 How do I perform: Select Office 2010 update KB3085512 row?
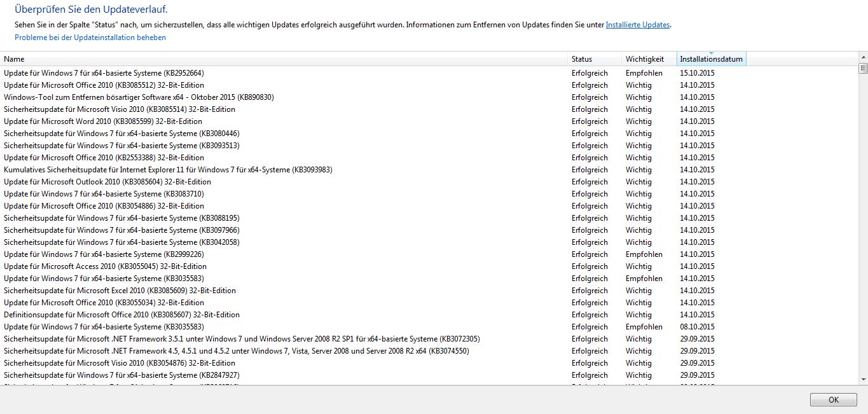429,85
